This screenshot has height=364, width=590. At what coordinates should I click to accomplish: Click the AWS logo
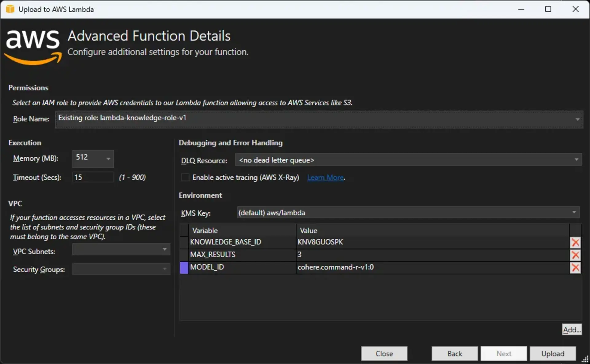point(33,47)
